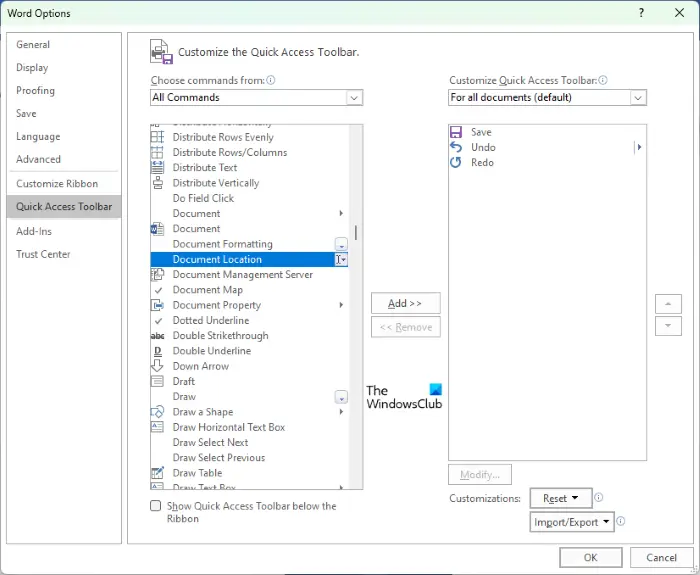Click the Draw Horizontal Text Box icon
Viewport: 700px width, 575px height.
tap(157, 427)
